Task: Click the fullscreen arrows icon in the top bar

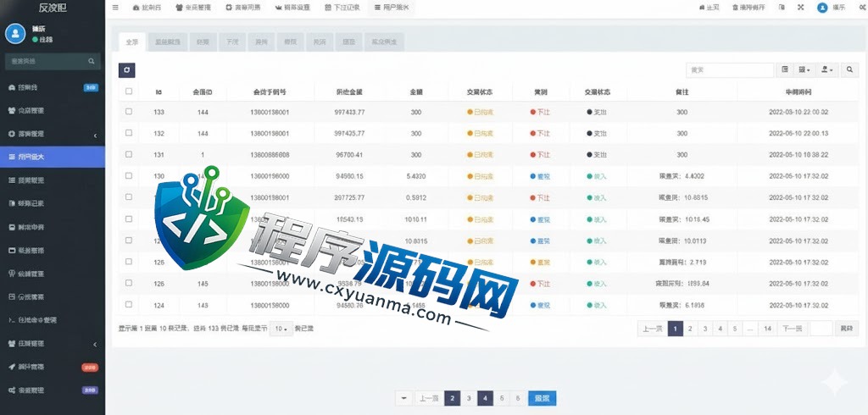Action: [x=800, y=8]
